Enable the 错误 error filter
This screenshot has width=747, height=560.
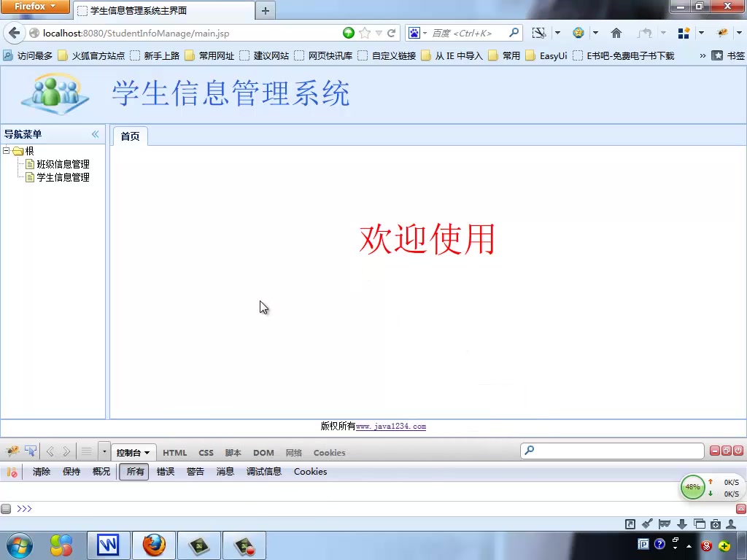coord(165,471)
